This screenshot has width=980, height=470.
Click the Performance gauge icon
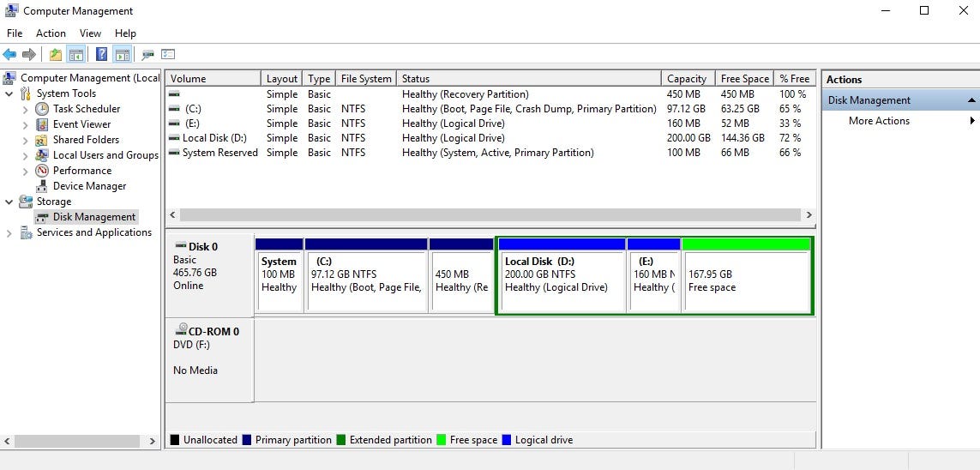tap(42, 171)
